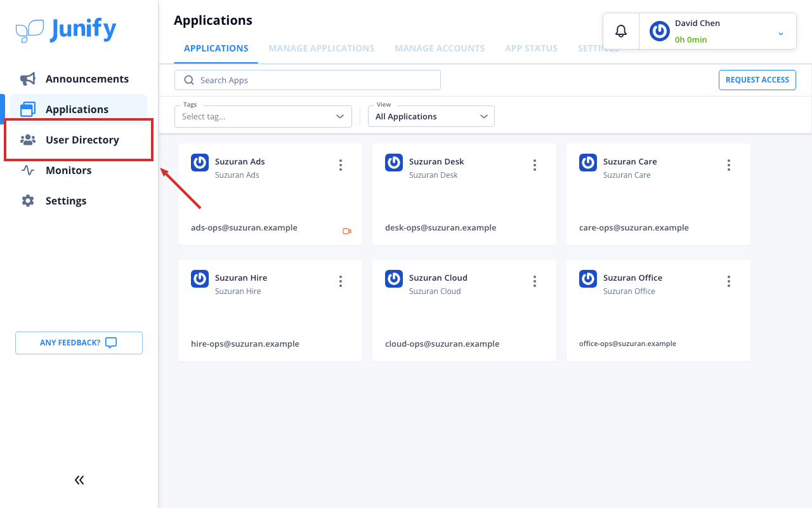812x508 pixels.
Task: Click ads-ops@suzuran.example email
Action: 244,227
